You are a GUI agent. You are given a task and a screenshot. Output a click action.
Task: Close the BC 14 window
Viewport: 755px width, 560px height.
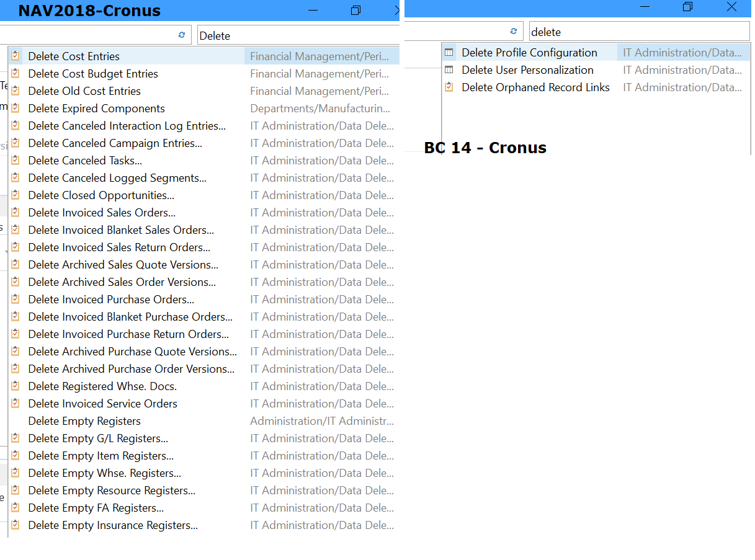tap(731, 7)
